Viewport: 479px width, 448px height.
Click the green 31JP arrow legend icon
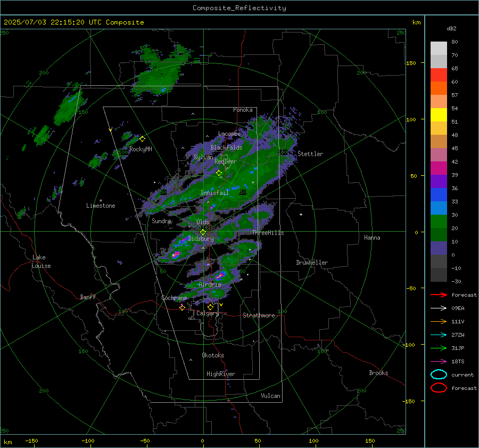[x=439, y=348]
